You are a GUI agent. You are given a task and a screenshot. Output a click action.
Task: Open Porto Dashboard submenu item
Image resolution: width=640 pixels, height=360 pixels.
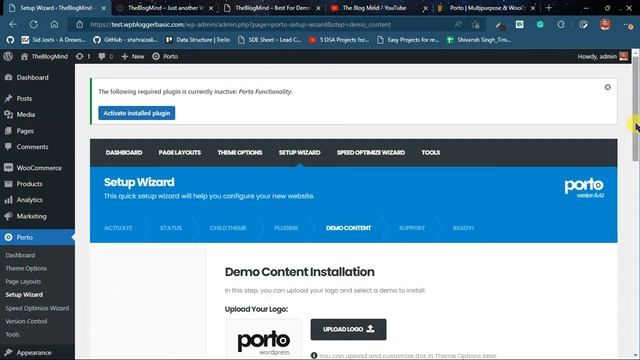(x=20, y=255)
